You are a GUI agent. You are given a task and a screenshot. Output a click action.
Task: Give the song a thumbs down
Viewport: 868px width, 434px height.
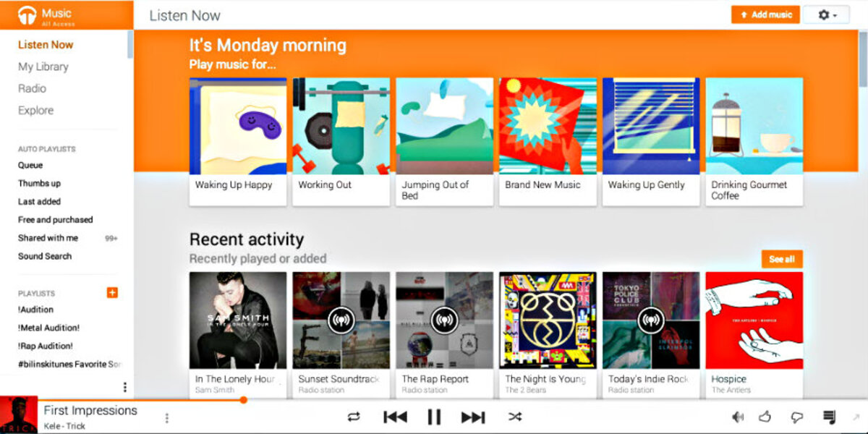point(796,417)
